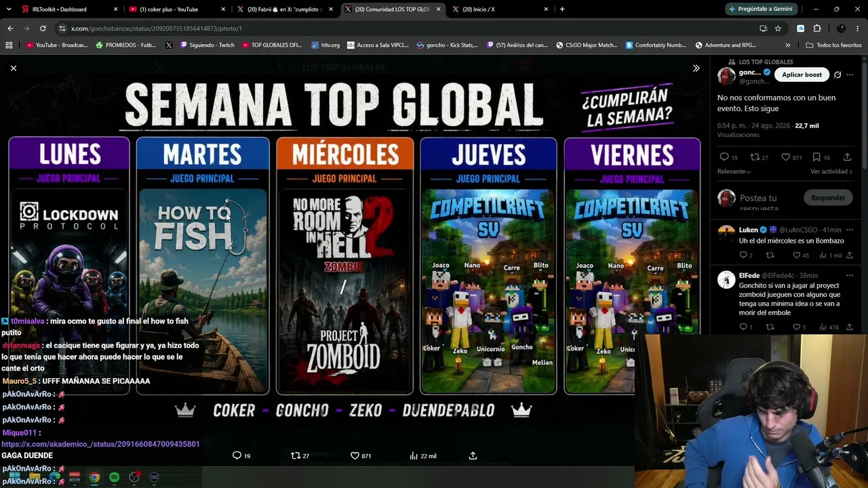The height and width of the screenshot is (488, 868).
Task: Bookmark this page with the star icon
Action: tap(778, 28)
